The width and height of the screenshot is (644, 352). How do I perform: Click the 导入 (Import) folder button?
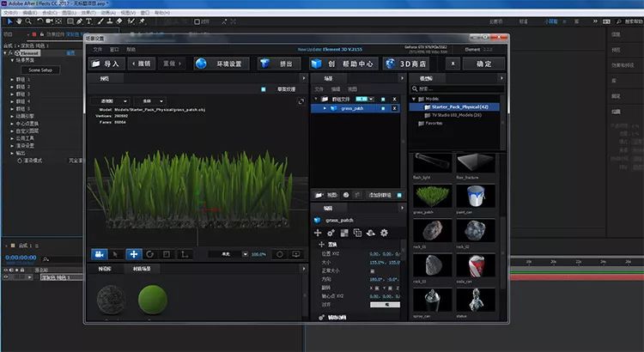tap(105, 64)
